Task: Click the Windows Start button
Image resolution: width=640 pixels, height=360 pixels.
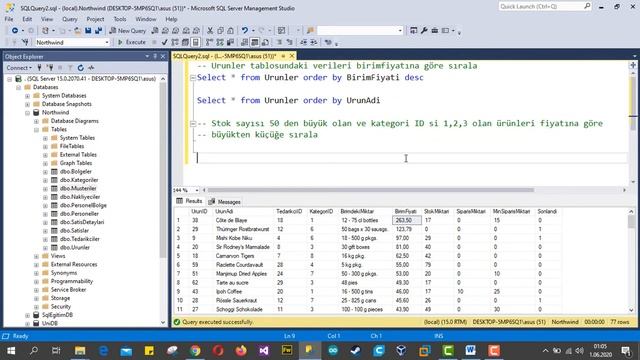Action: coord(11,350)
